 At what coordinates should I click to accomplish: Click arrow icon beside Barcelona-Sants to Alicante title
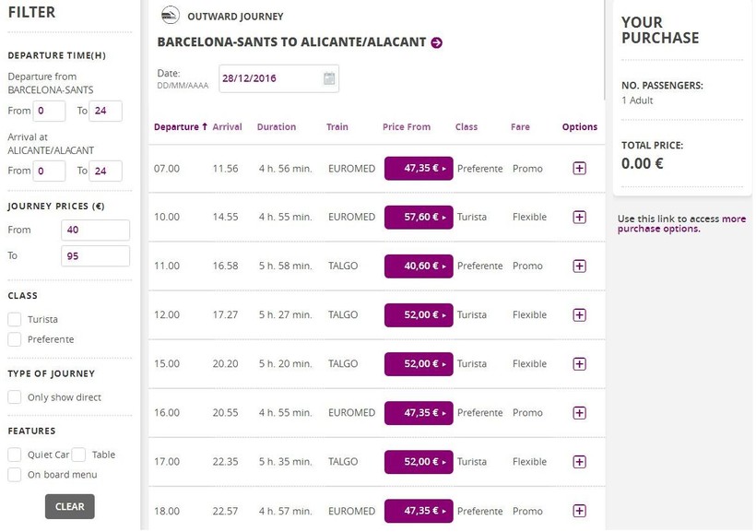(x=437, y=42)
